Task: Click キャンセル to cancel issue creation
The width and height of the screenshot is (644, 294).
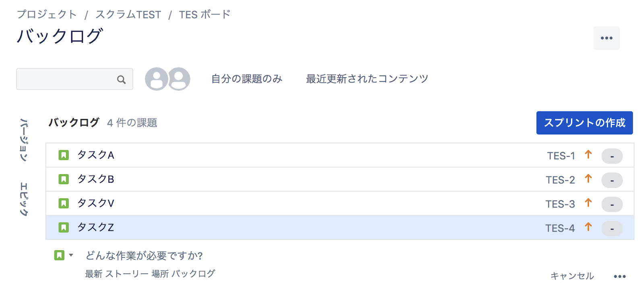Action: pyautogui.click(x=572, y=276)
